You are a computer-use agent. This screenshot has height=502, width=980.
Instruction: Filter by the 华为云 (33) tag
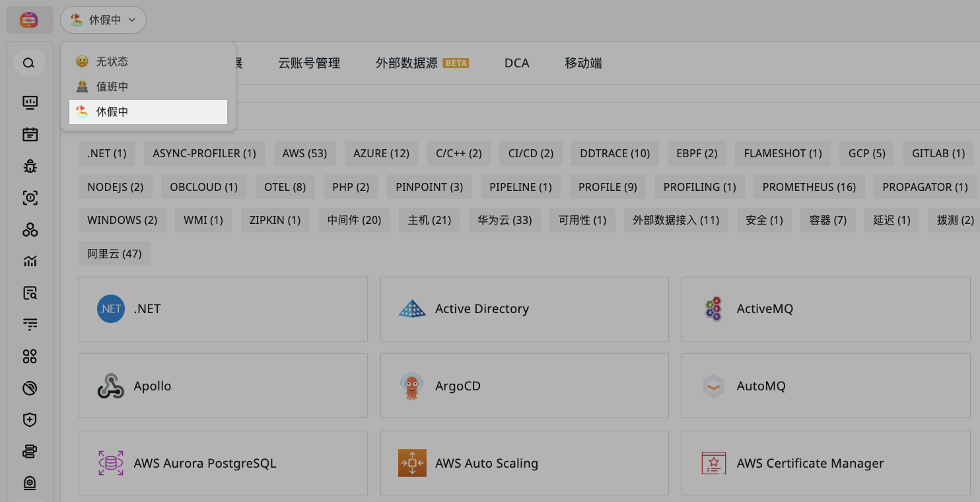pos(505,220)
